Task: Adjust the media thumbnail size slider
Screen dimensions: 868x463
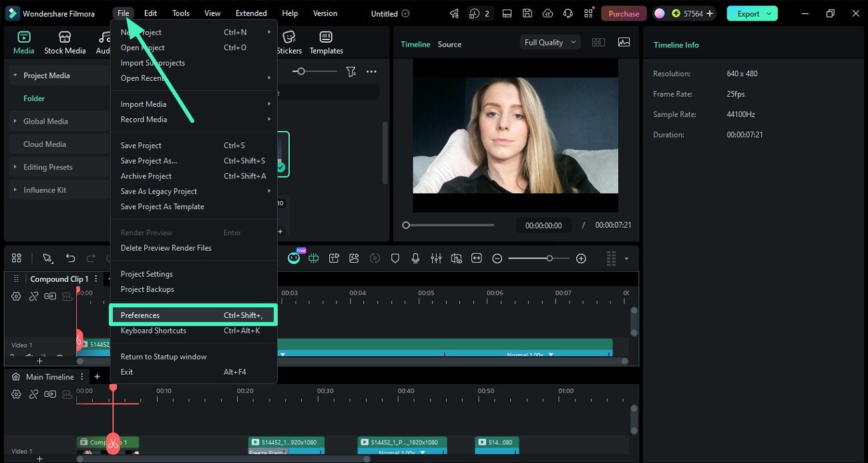Action: (x=314, y=71)
